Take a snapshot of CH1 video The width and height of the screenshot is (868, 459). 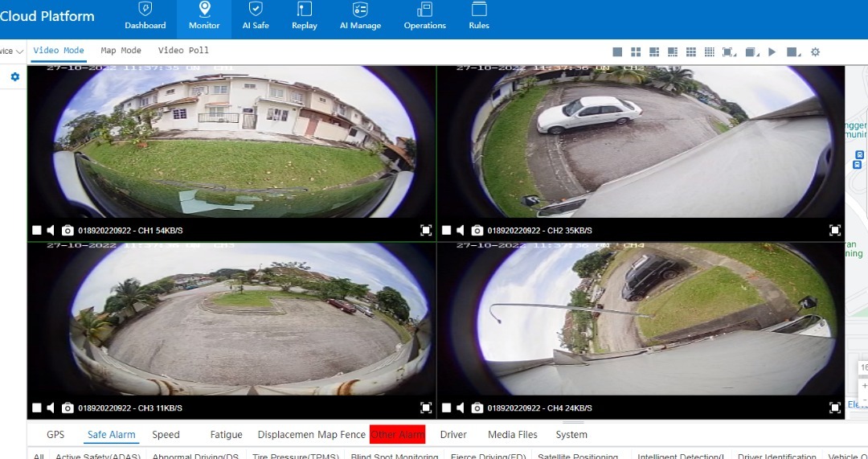tap(68, 231)
